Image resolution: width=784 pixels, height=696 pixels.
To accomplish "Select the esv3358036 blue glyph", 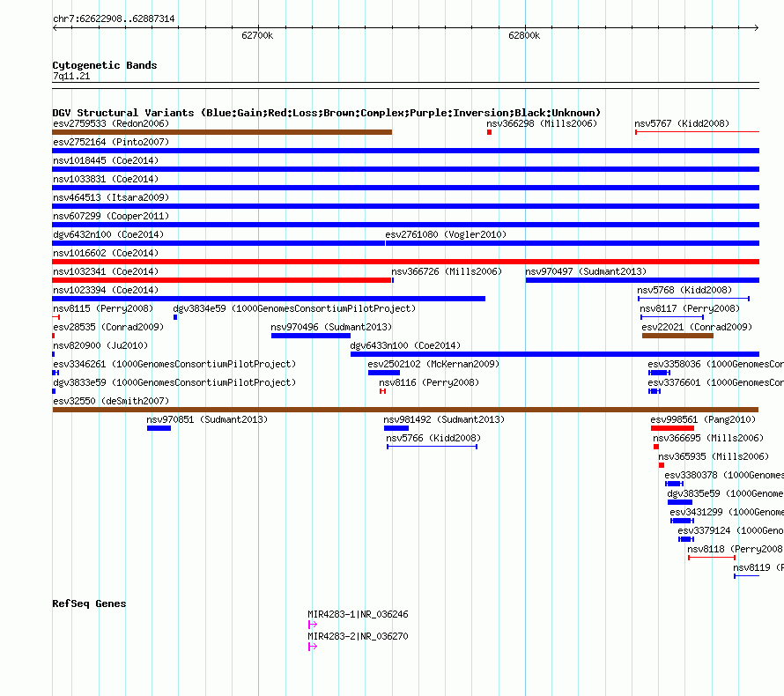I will point(659,373).
